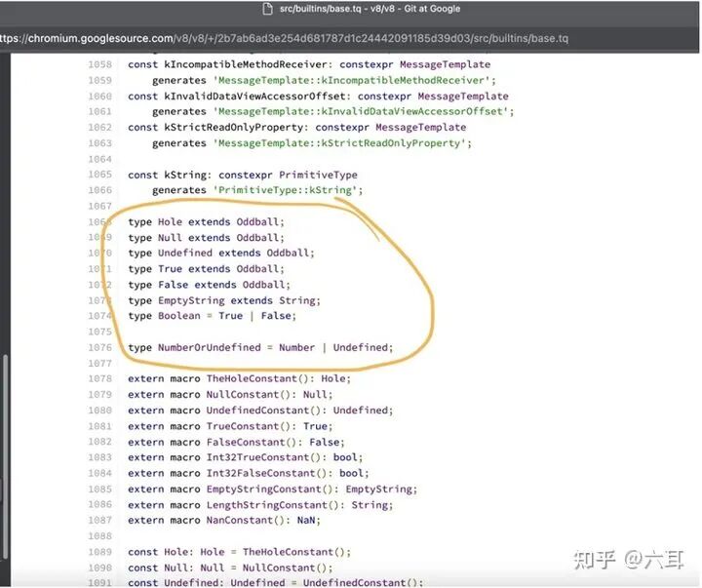Screen dimensions: 702x588
Task: Click 'NanConstant' macro name
Action: (240, 521)
